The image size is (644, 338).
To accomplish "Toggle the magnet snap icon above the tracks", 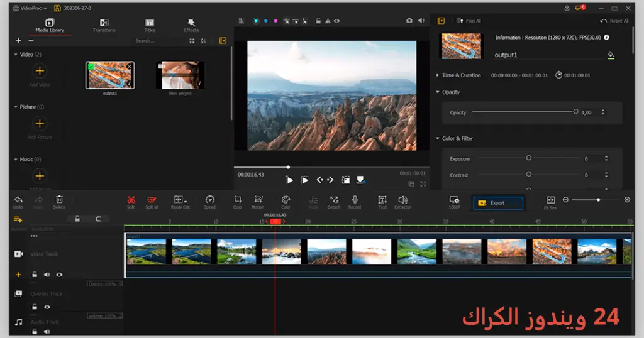I will point(99,219).
